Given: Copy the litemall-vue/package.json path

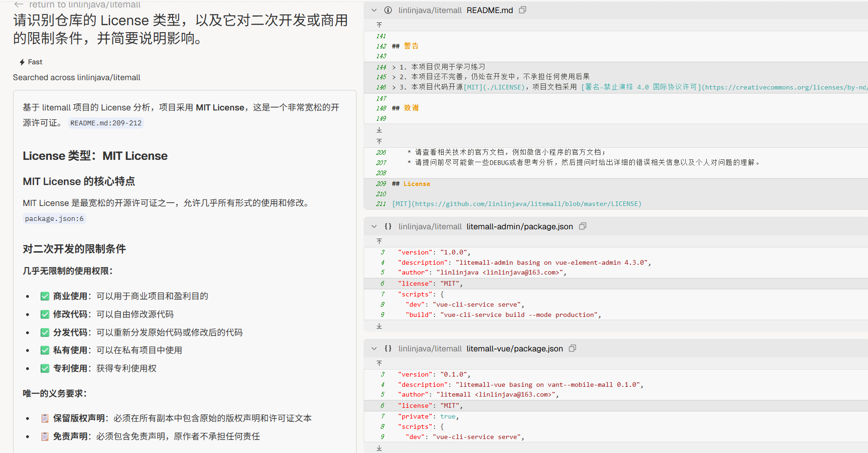Looking at the screenshot, I should click(572, 348).
